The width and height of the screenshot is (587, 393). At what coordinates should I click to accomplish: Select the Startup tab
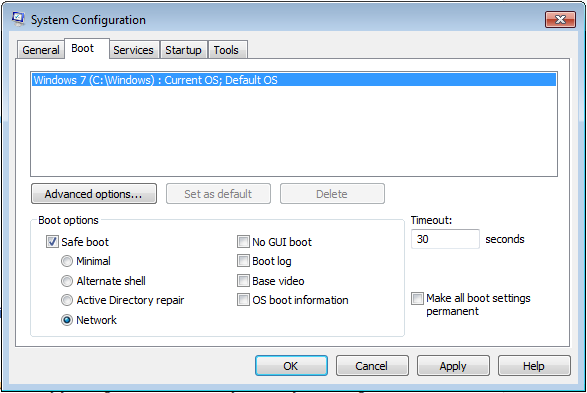(183, 50)
